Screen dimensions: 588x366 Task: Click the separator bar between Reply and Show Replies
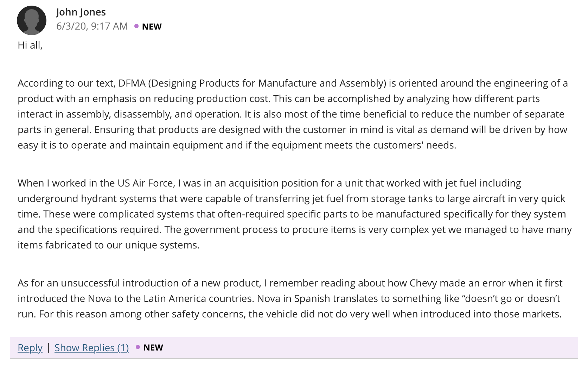(49, 347)
